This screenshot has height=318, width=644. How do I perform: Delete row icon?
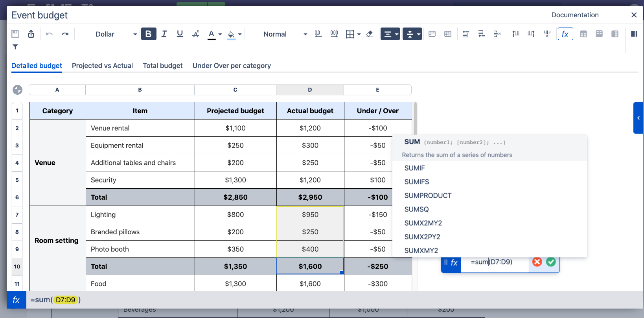tap(497, 34)
